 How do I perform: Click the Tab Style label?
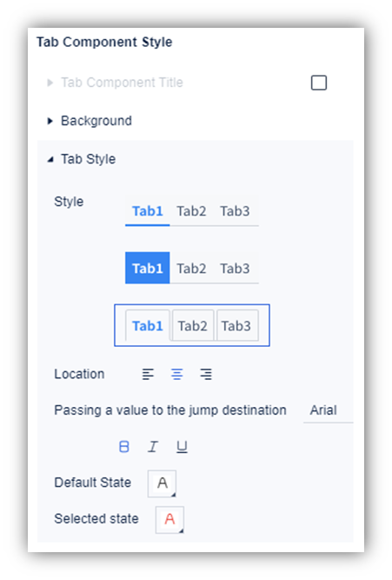[89, 159]
